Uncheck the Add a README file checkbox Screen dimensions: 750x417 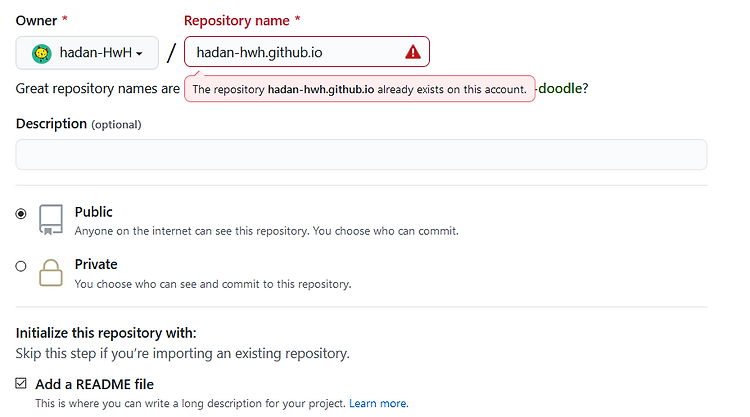pos(21,384)
